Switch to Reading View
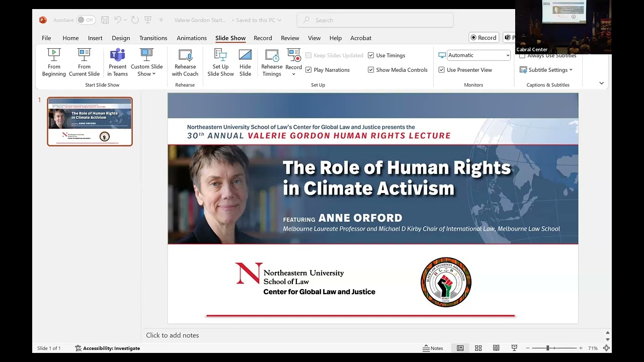Screen dimensions: 644x362 click(x=496, y=348)
